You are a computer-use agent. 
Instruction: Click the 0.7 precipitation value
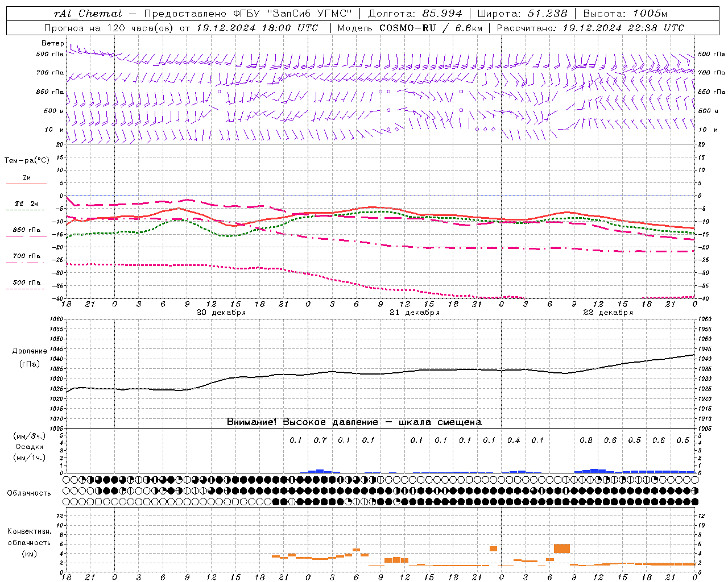tap(320, 440)
